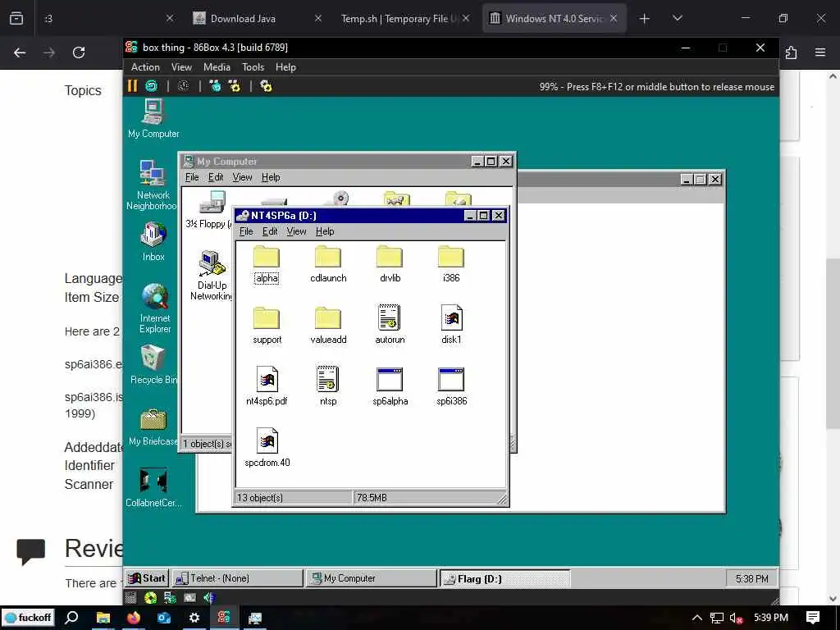Viewport: 840px width, 630px height.
Task: Open the Windows notification center
Action: pyautogui.click(x=813, y=618)
